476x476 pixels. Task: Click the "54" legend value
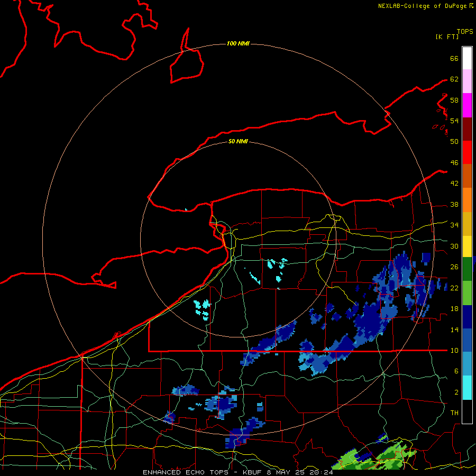(454, 121)
